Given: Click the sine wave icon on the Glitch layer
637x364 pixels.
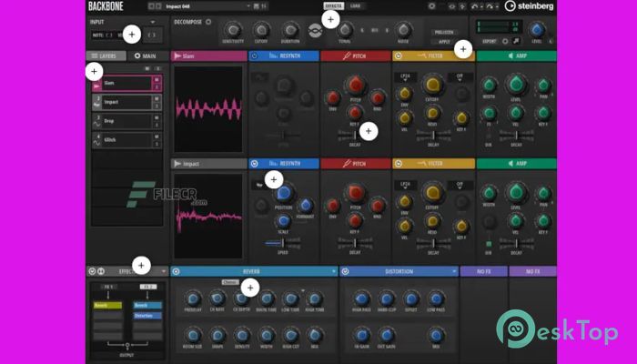Looking at the screenshot, I should tap(96, 142).
